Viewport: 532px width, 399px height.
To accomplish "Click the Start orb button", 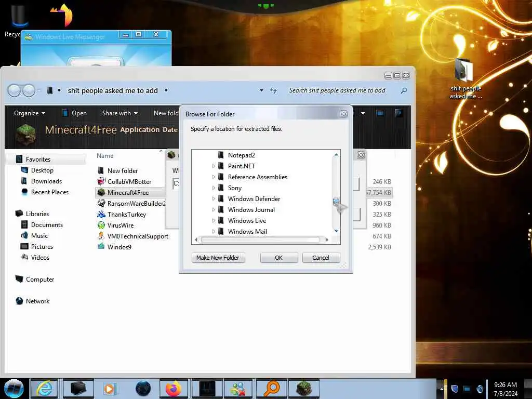I will point(14,389).
